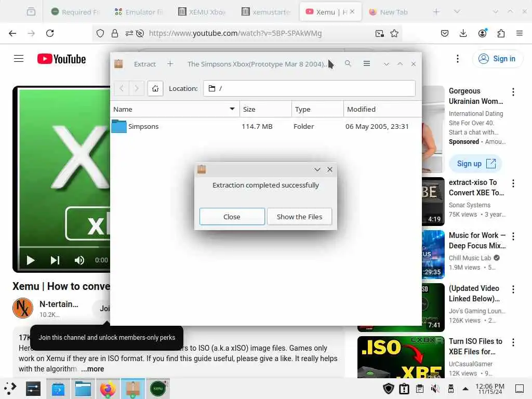Open YouTube guide hamburger menu

point(19,59)
